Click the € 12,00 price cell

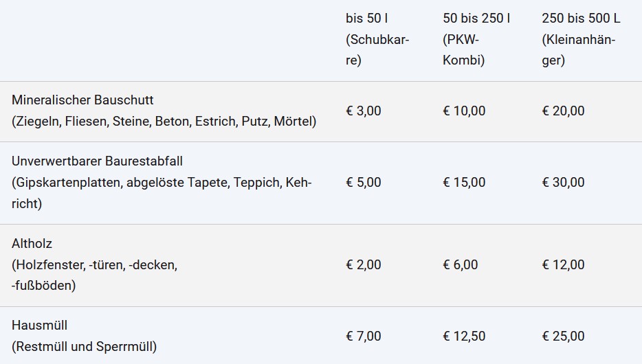pyautogui.click(x=563, y=264)
